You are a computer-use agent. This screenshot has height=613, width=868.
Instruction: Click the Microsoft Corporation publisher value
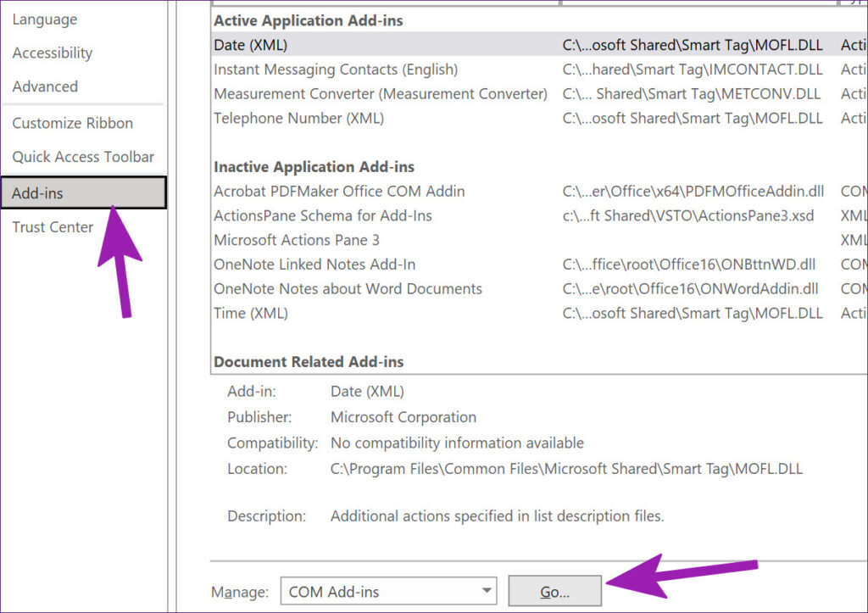[x=403, y=417]
